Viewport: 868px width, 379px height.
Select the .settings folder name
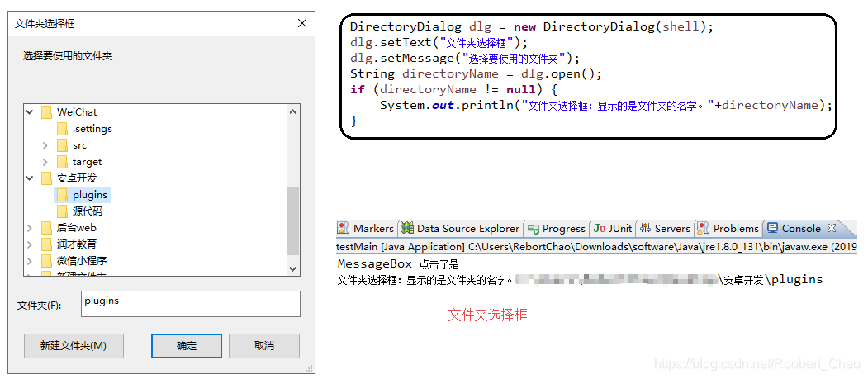(92, 129)
